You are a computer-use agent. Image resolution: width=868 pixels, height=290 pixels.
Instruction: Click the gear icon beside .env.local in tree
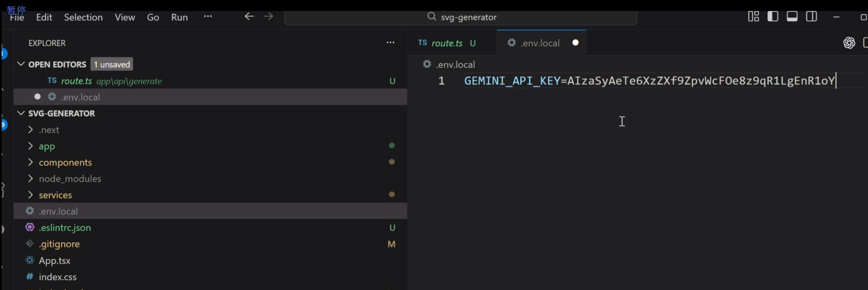pos(30,211)
